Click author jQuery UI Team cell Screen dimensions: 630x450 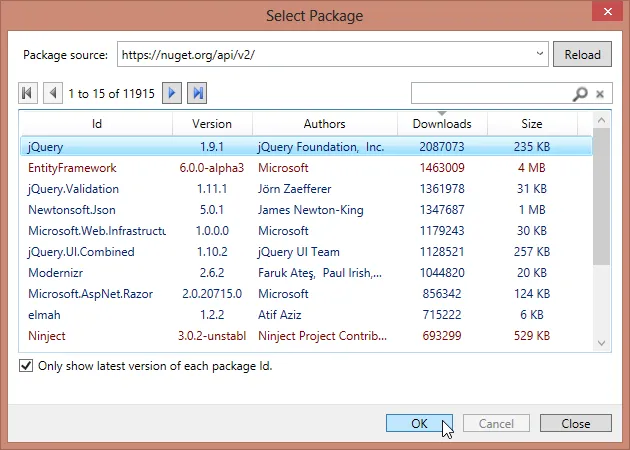[x=299, y=252]
